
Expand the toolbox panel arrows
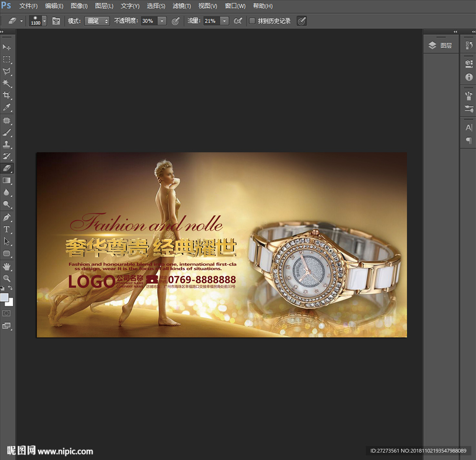tap(2, 32)
